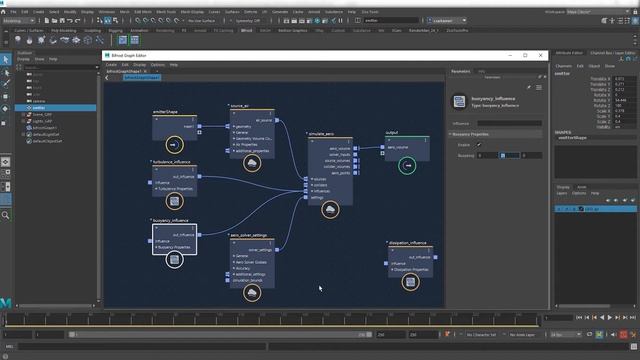640x360 pixels.
Task: Click the No Anim Layer button
Action: pyautogui.click(x=522, y=335)
